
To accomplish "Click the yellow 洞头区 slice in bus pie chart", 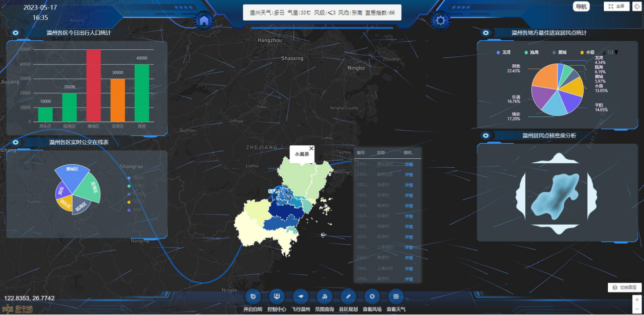I will point(66,202).
